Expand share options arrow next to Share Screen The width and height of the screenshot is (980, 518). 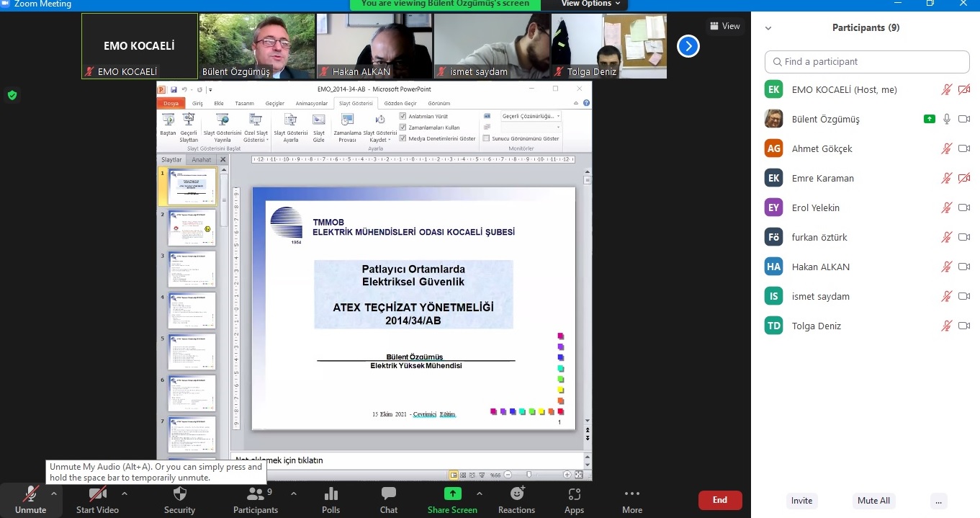click(x=479, y=494)
